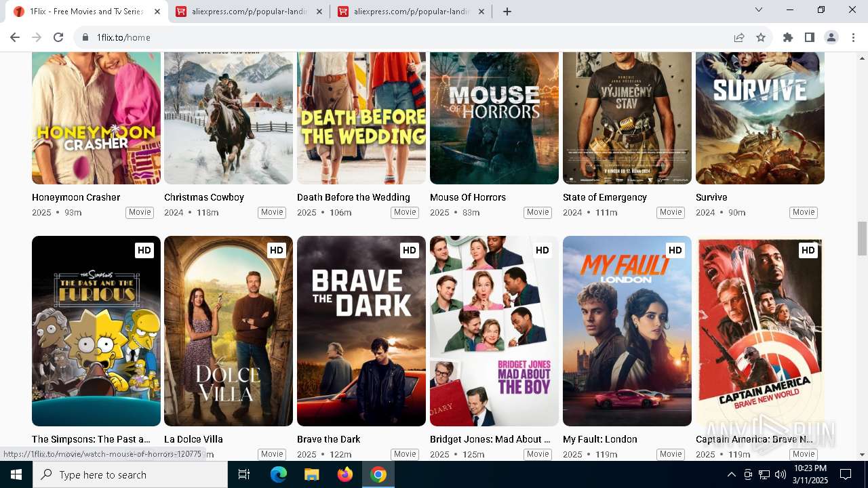The height and width of the screenshot is (488, 868).
Task: Close the second aliexpress tab
Action: [481, 12]
